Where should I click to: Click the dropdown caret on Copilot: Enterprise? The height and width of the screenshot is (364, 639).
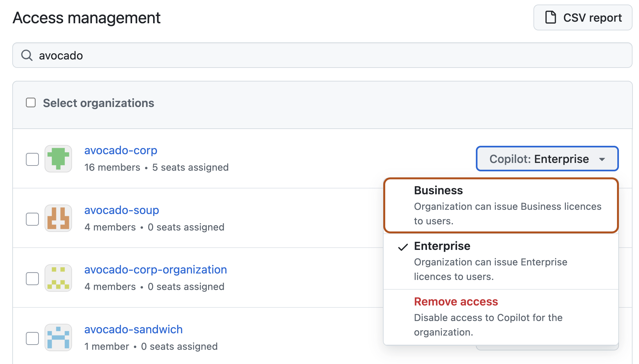[x=603, y=159]
